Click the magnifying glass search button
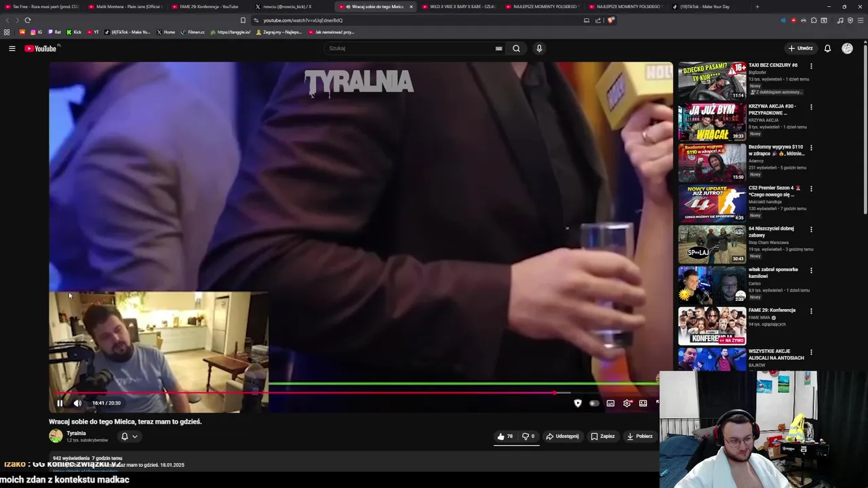Screen dimensions: 868x488 tap(516, 48)
